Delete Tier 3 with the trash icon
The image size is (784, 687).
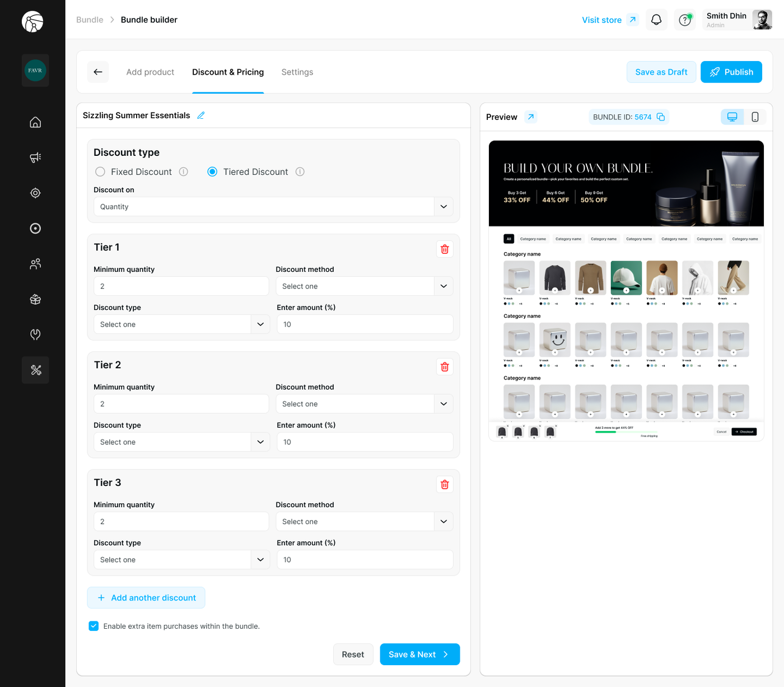445,484
